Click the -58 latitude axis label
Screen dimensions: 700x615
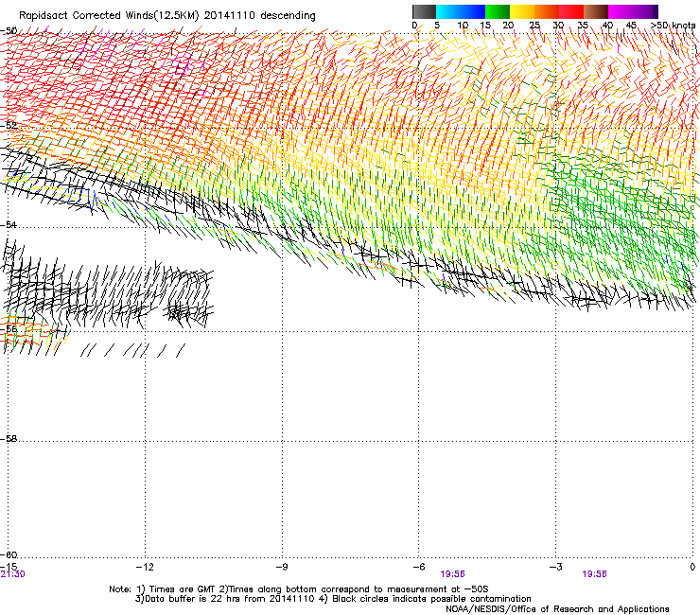[x=9, y=439]
